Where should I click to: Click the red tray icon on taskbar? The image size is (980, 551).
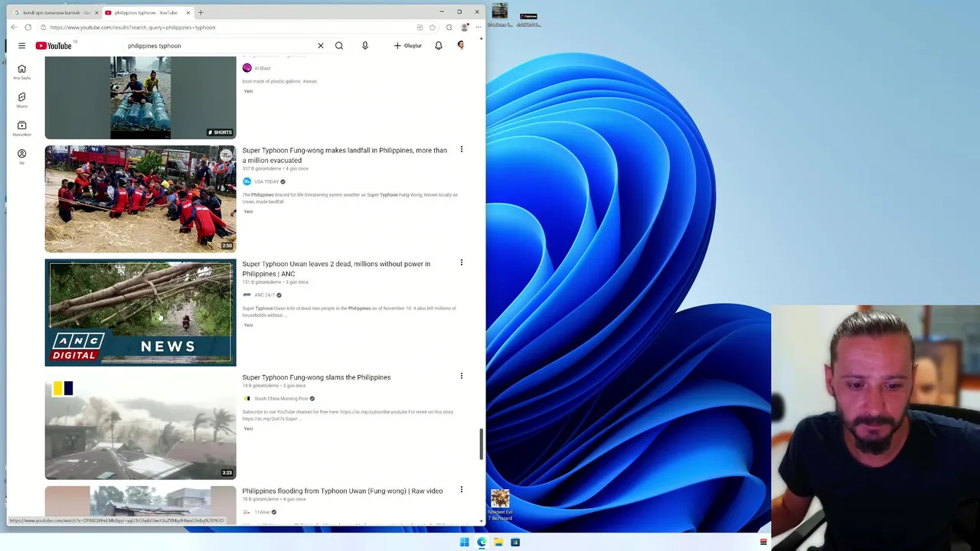763,542
